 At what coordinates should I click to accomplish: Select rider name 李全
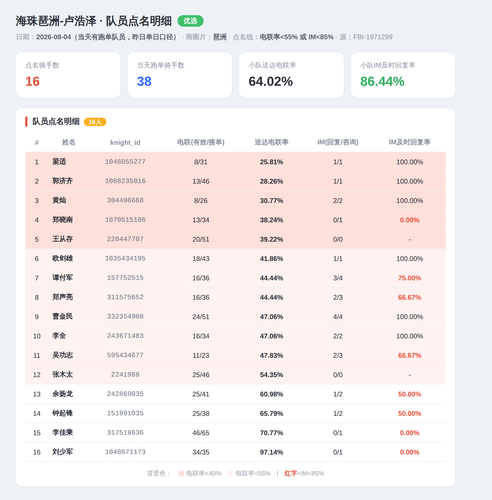(59, 336)
